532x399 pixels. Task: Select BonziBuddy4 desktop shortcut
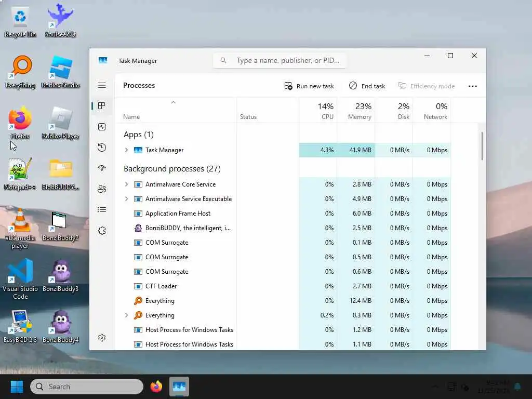[60, 326]
